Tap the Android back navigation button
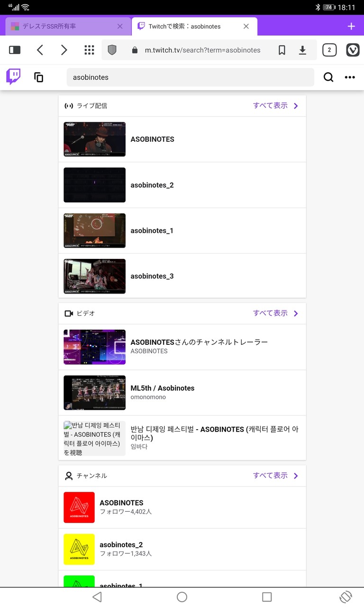The image size is (364, 607). [97, 597]
